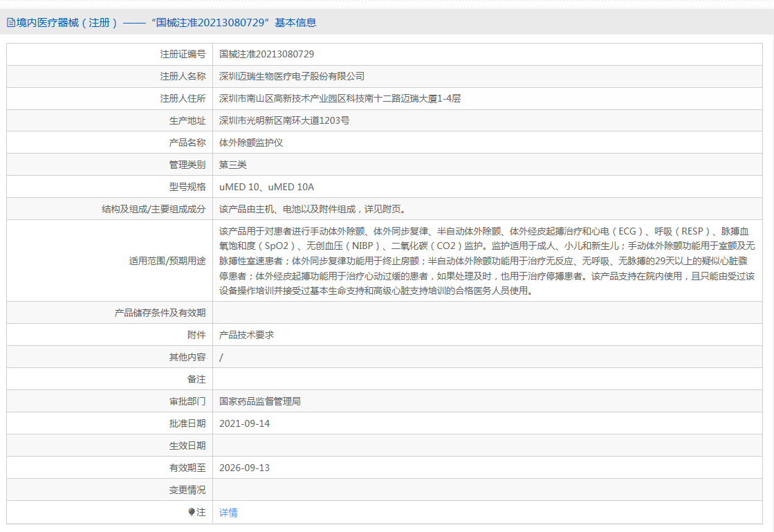Image resolution: width=774 pixels, height=532 pixels.
Task: Click the 产品名称 label
Action: pos(187,143)
